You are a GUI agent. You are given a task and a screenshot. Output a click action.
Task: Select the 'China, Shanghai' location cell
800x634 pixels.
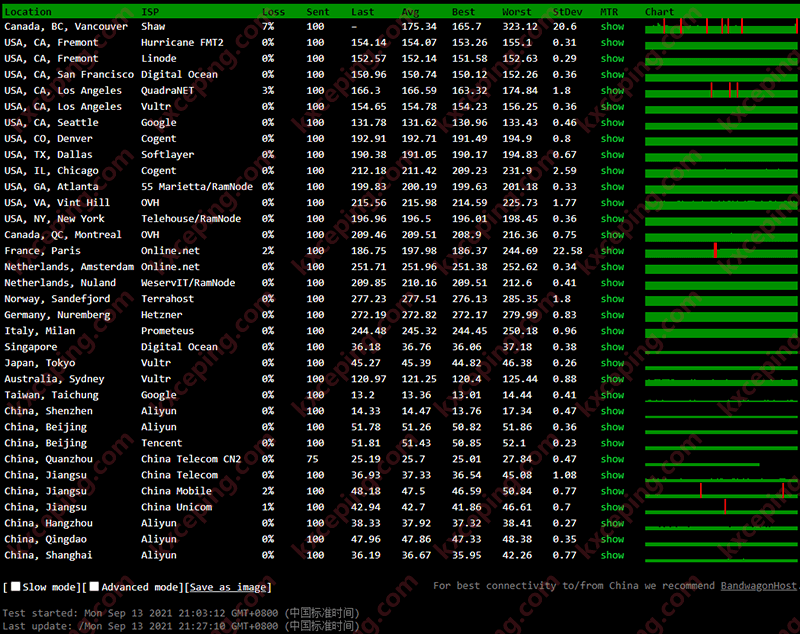tap(48, 555)
